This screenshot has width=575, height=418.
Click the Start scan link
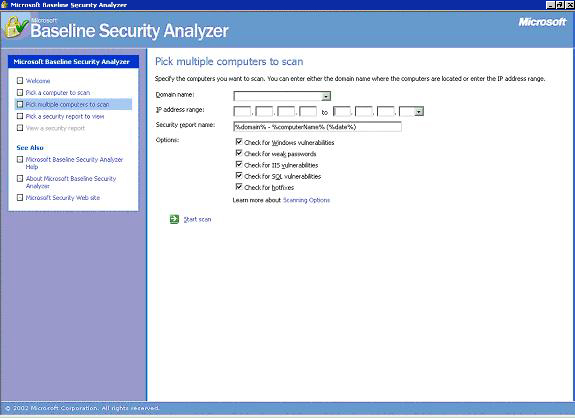[197, 219]
